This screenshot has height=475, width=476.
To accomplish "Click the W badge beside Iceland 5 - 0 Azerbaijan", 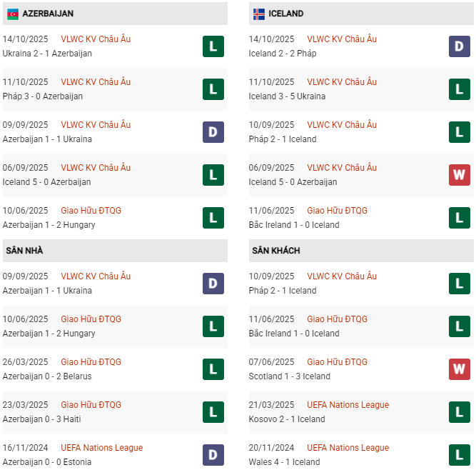I will pyautogui.click(x=459, y=175).
